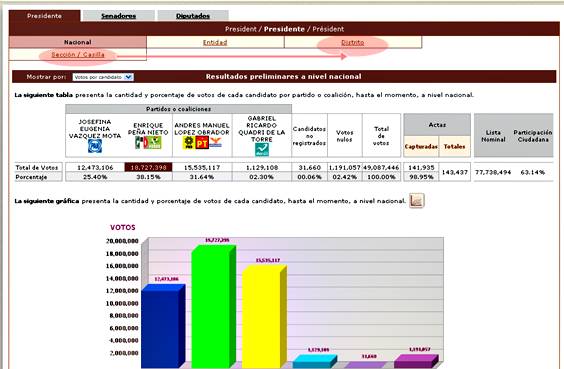Open the Sección / Casilla link

78,55
